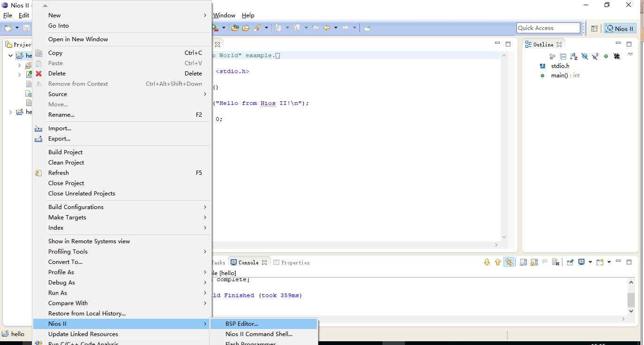The height and width of the screenshot is (345, 644).
Task: Expand Compare With submenu
Action: click(x=121, y=303)
